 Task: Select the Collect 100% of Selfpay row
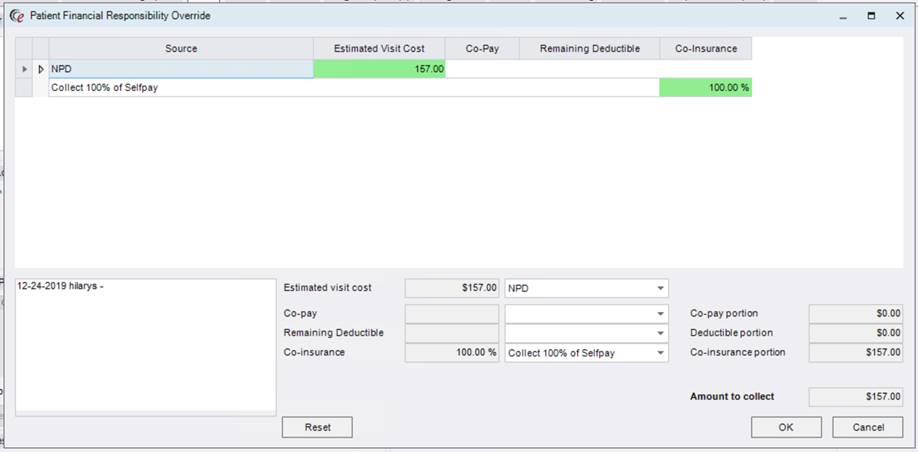300,88
